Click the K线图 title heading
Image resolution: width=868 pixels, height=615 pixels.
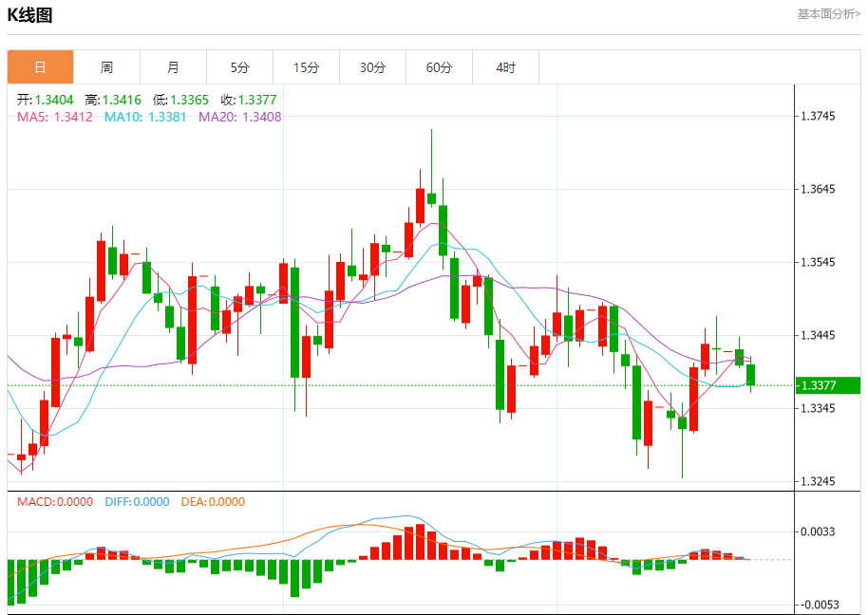(x=30, y=15)
